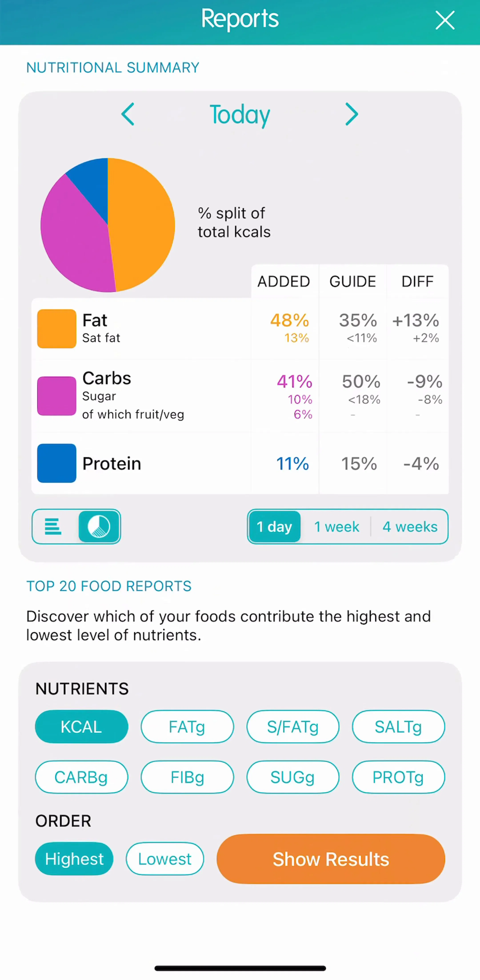Tap the Show Results button
Viewport: 480px width, 980px height.
(x=331, y=859)
